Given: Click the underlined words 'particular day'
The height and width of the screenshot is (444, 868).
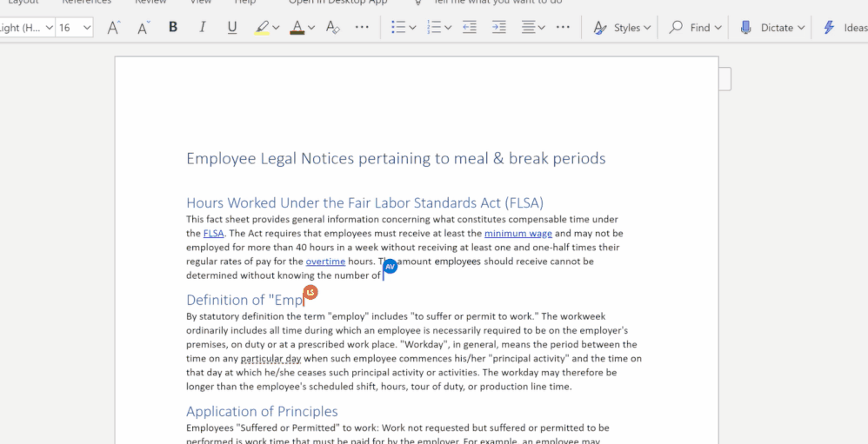Looking at the screenshot, I should [270, 358].
